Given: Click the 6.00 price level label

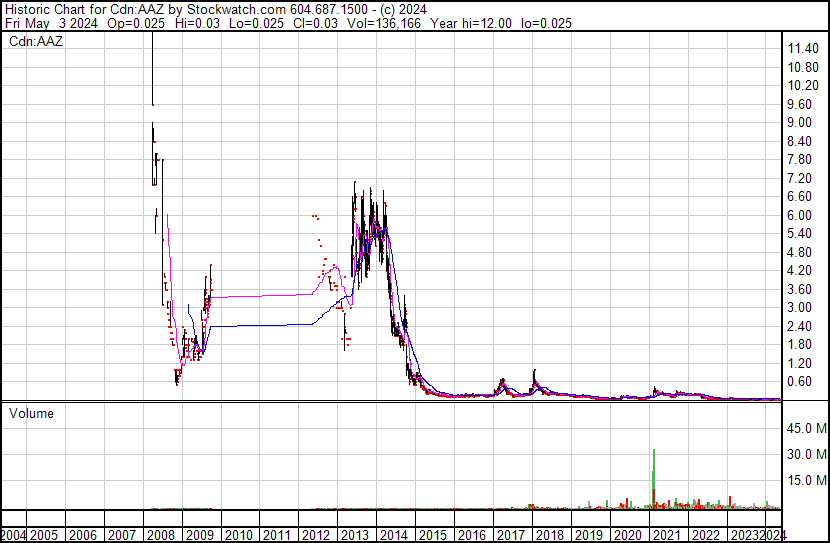Looking at the screenshot, I should (x=799, y=215).
